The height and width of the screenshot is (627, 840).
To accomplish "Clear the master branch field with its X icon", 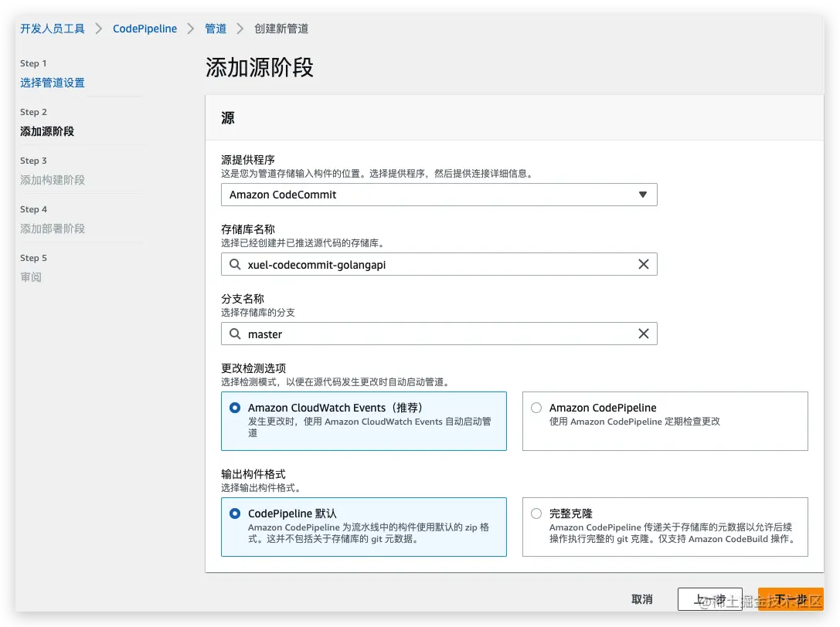I will point(644,334).
